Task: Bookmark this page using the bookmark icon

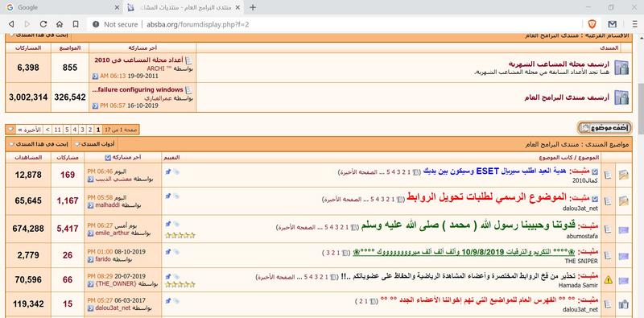Action: coord(76,24)
